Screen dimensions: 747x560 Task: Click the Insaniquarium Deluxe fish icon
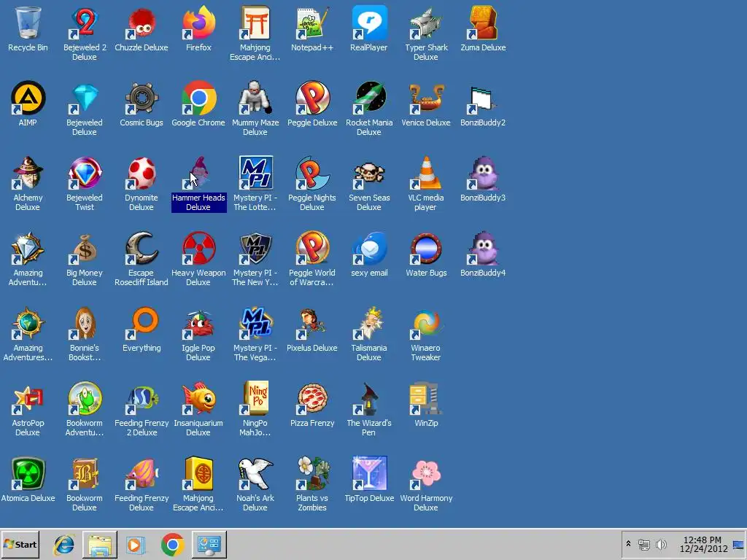tap(198, 398)
